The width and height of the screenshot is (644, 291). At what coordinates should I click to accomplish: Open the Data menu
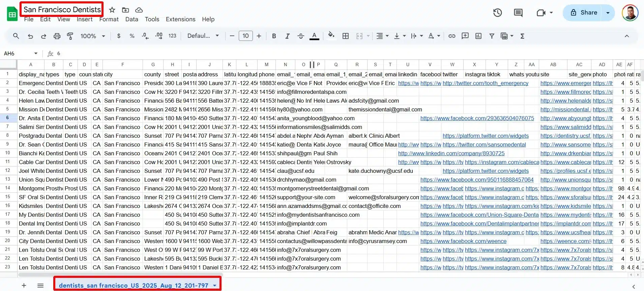tap(132, 19)
